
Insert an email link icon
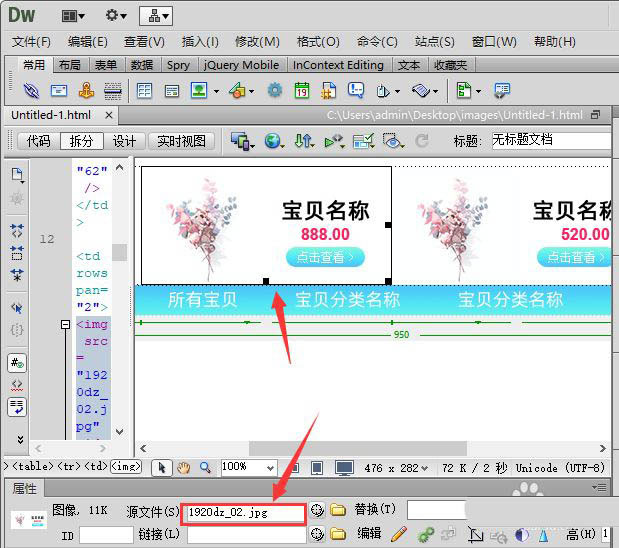[x=59, y=91]
